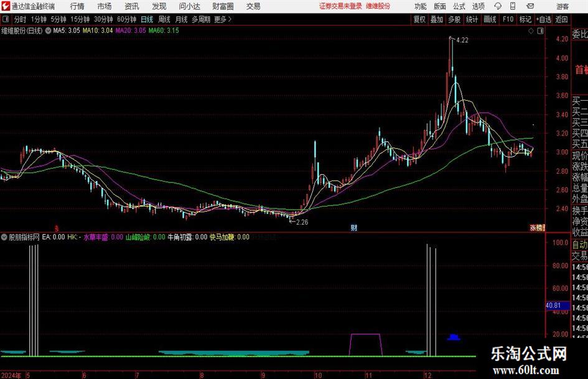Click the MA5: 3.05 indicator label
The width and height of the screenshot is (588, 379).
click(67, 30)
